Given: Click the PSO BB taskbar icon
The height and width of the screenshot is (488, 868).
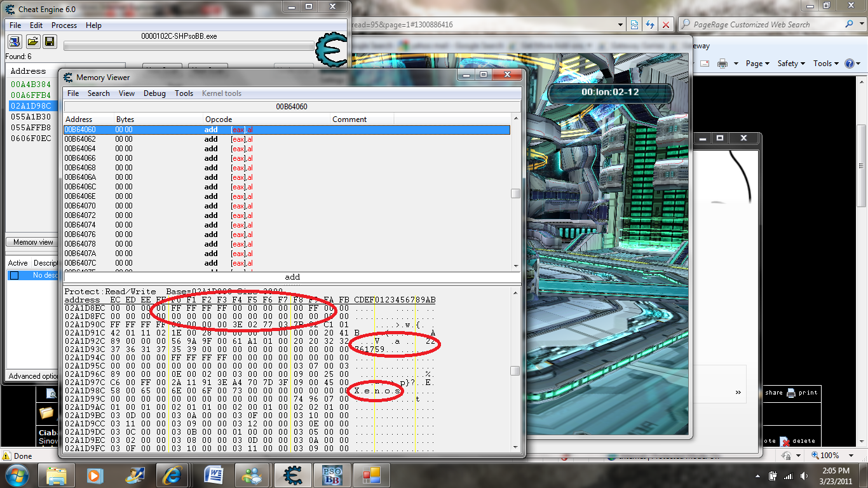Looking at the screenshot, I should 332,475.
